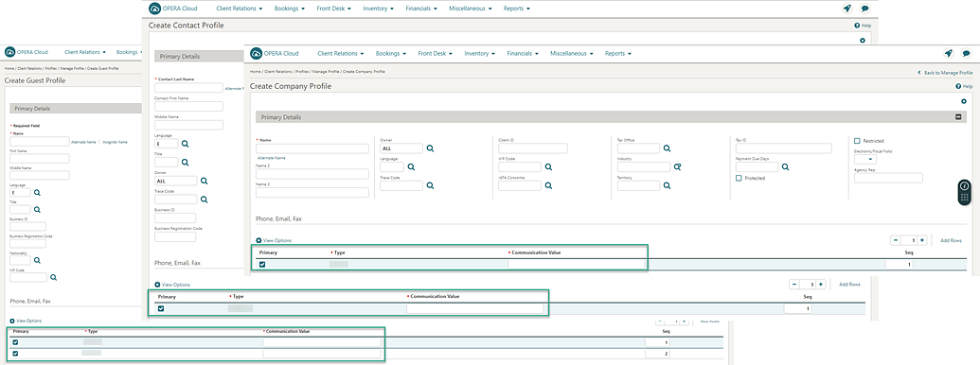The height and width of the screenshot is (365, 980).
Task: Open Language lookup in Contact Profile window
Action: [x=185, y=144]
